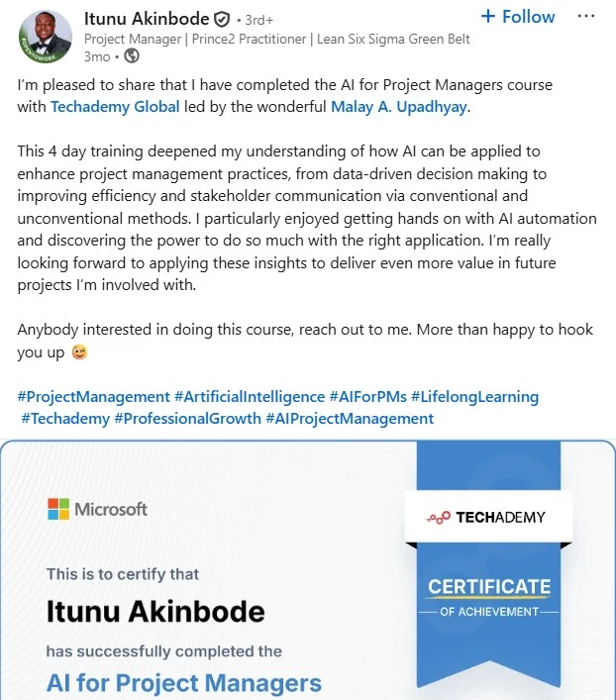
Task: Open the Itunu Akinbode name link
Action: (x=147, y=18)
